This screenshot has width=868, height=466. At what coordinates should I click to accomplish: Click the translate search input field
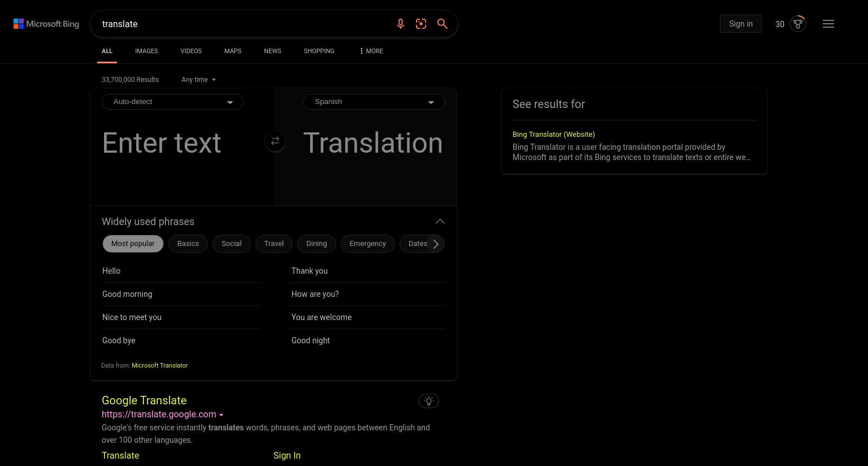[x=243, y=24]
